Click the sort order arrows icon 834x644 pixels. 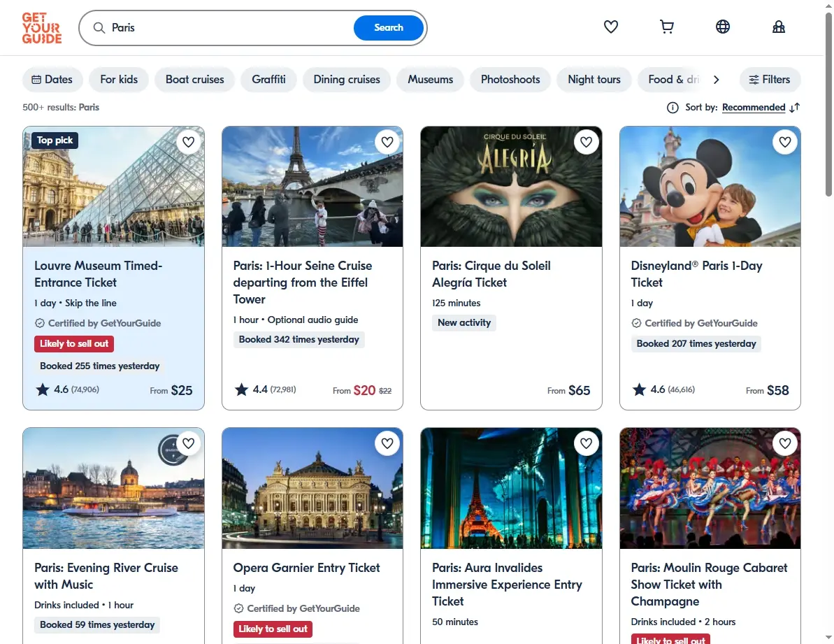coord(795,108)
